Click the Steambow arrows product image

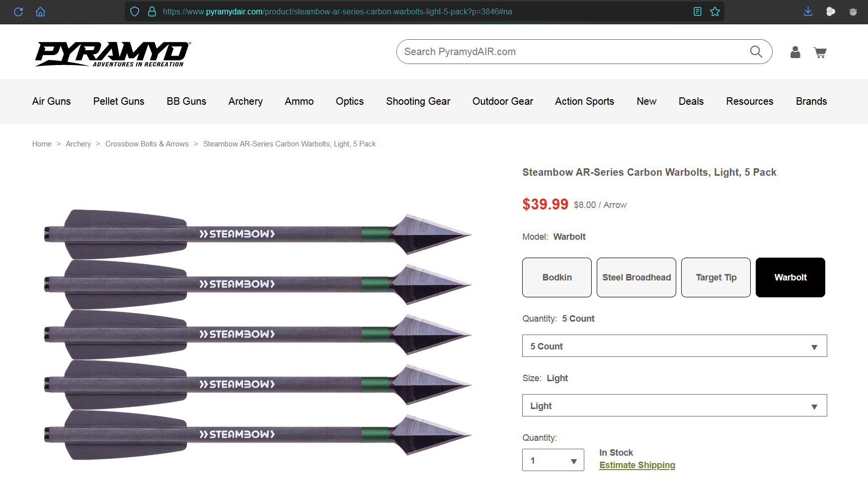point(257,334)
